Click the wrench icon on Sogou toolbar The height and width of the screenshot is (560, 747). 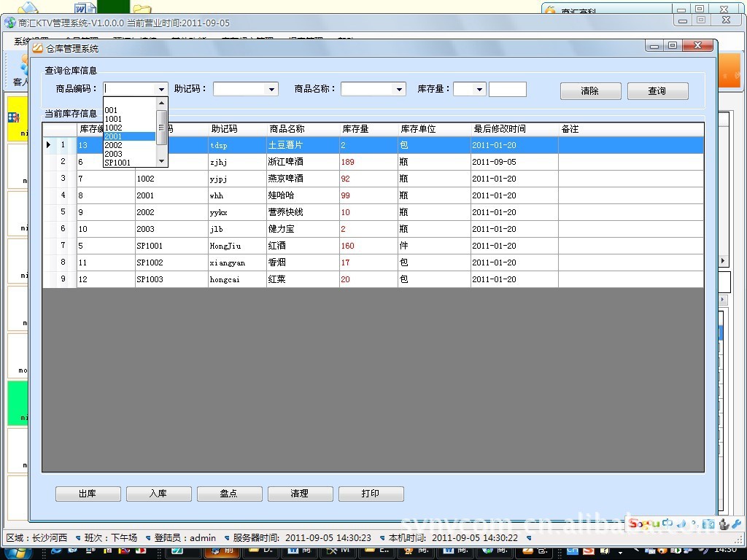tap(735, 524)
